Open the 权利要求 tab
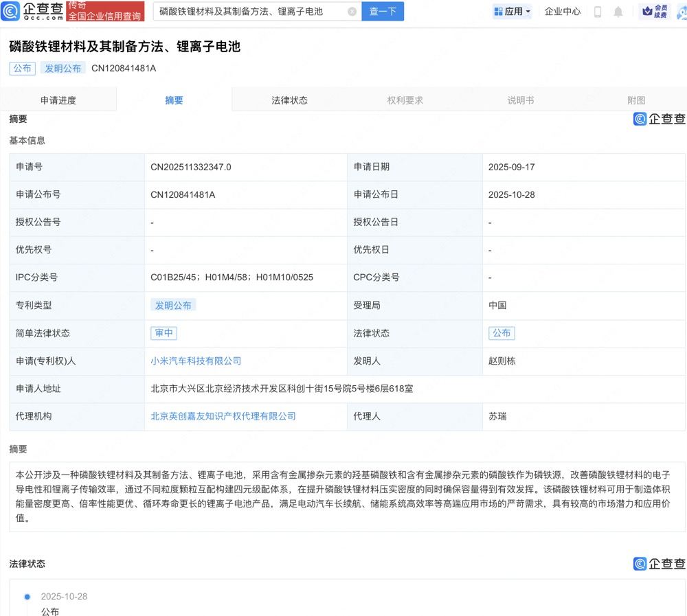The height and width of the screenshot is (616, 687). point(405,100)
